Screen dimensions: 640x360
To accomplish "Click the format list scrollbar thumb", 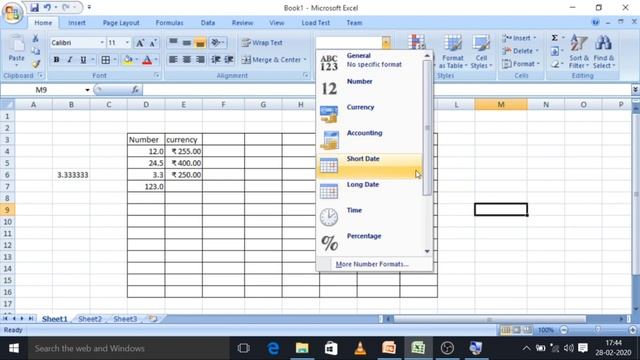I will pyautogui.click(x=427, y=128).
